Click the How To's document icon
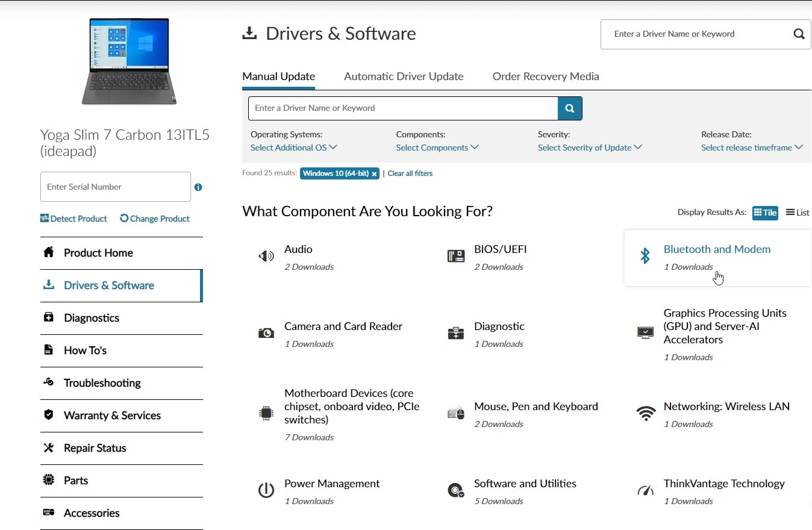Screen dimensions: 812x530 49,350
